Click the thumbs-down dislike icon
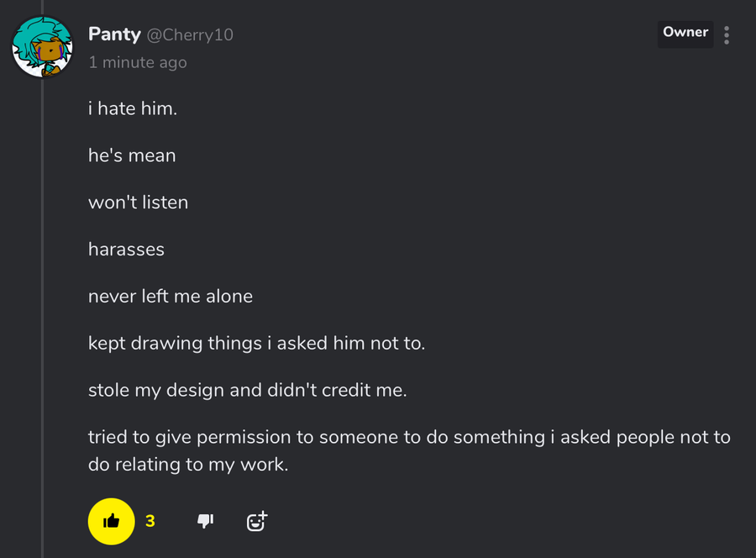 pyautogui.click(x=205, y=521)
